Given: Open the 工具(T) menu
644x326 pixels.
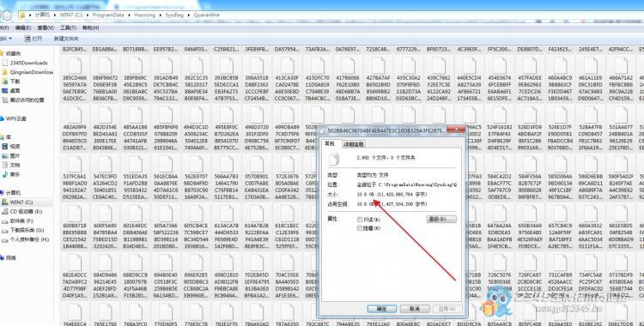Looking at the screenshot, I should (68, 27).
